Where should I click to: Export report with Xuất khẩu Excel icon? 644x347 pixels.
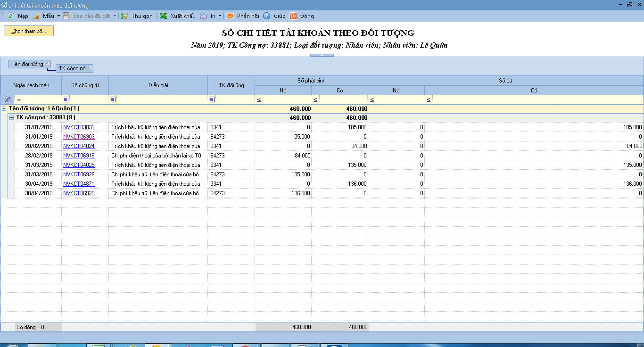163,16
